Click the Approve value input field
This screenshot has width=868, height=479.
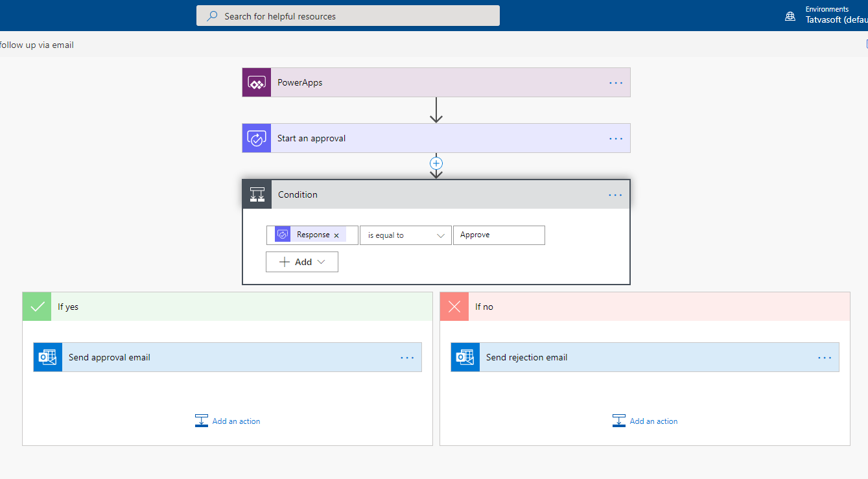(x=499, y=235)
